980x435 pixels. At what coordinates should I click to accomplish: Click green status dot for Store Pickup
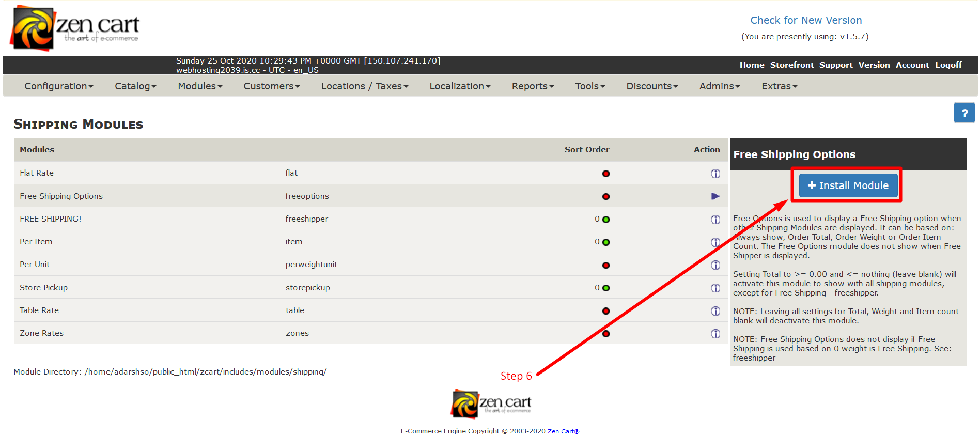(606, 288)
